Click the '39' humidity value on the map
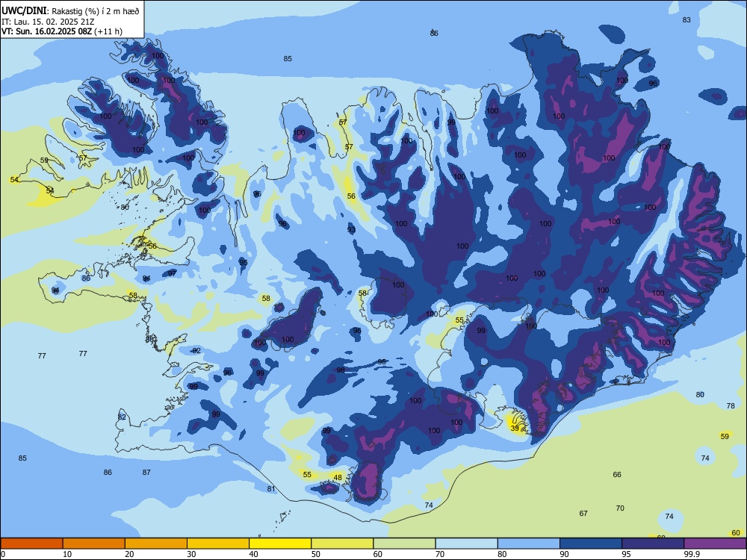Image resolution: width=747 pixels, height=560 pixels. click(515, 428)
